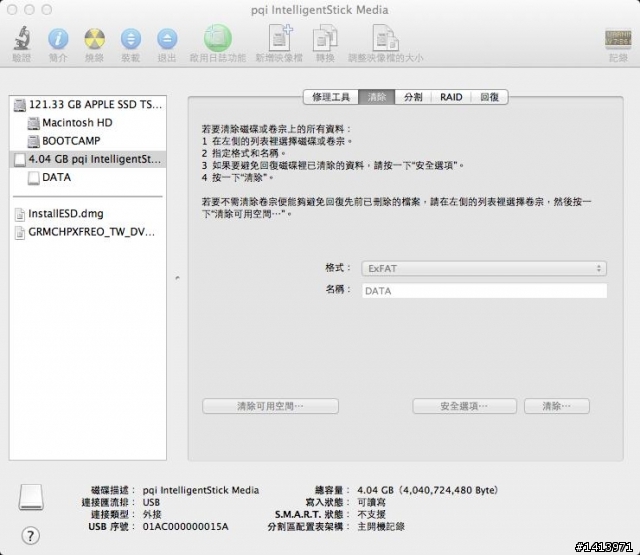Click the Mount toolbar icon

(131, 39)
